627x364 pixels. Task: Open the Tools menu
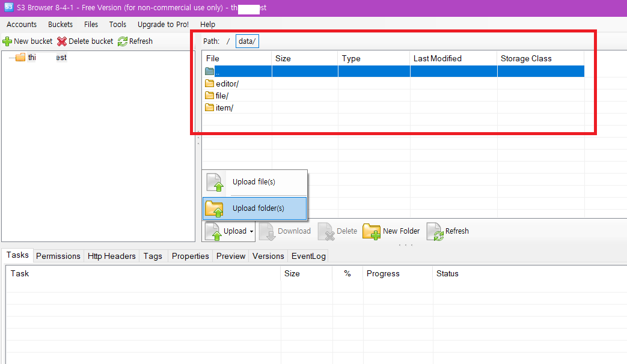118,25
